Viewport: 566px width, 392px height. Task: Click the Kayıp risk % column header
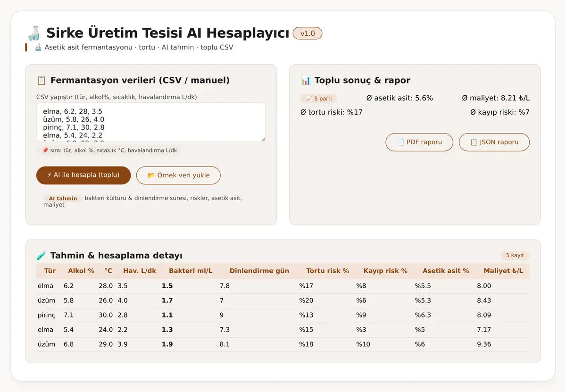coord(385,271)
